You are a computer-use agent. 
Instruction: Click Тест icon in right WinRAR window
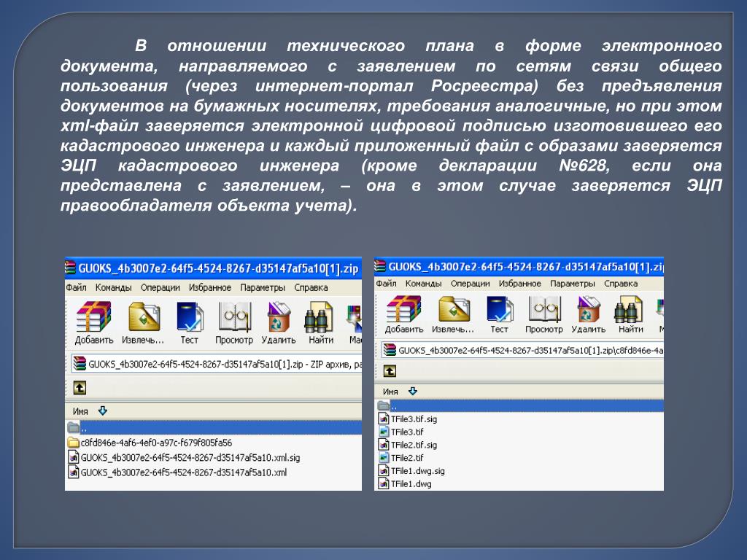[499, 308]
